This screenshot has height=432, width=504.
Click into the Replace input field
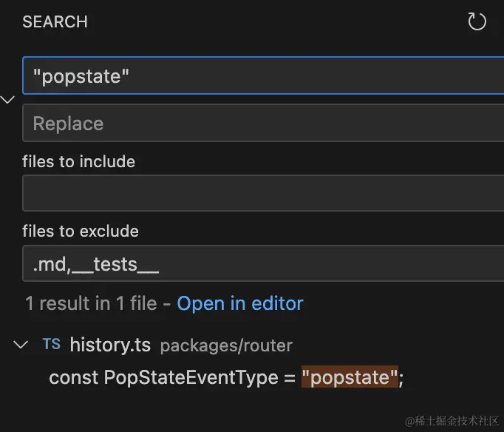pyautogui.click(x=263, y=123)
